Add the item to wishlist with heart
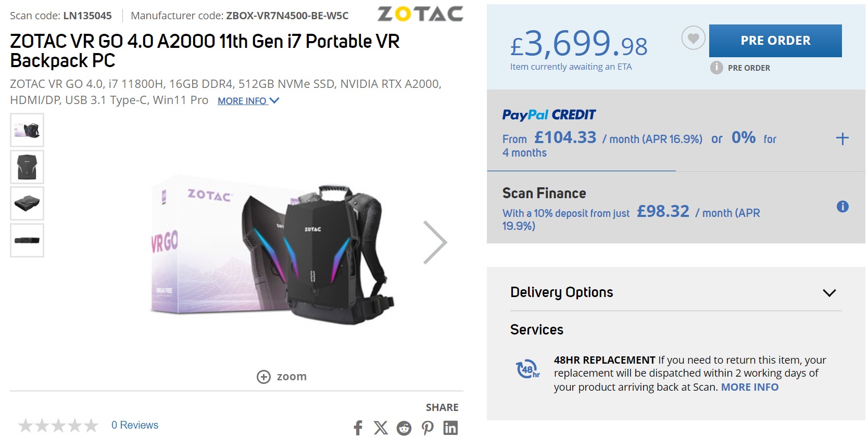Viewport: 868px width, 437px height. (x=693, y=38)
